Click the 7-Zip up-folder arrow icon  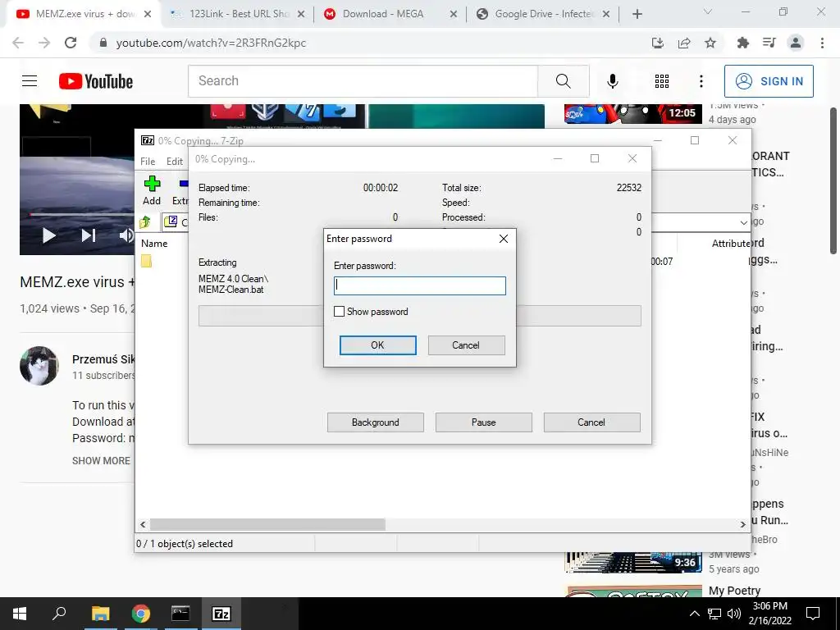144,221
